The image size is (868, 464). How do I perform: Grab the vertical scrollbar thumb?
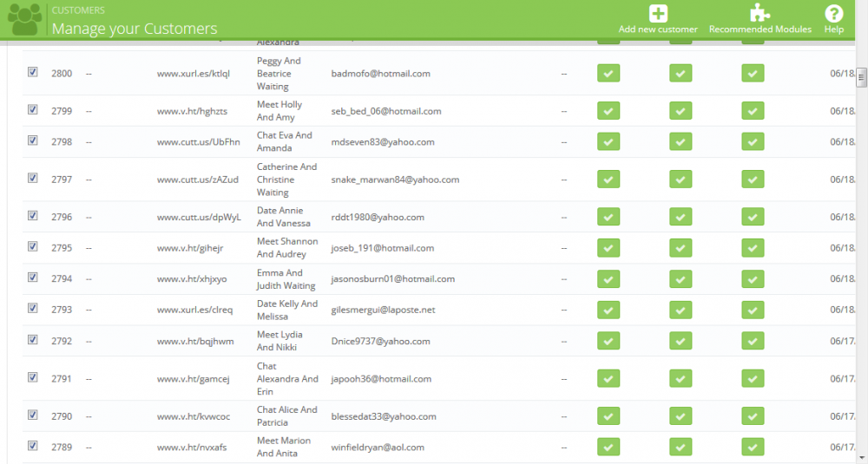click(x=861, y=77)
